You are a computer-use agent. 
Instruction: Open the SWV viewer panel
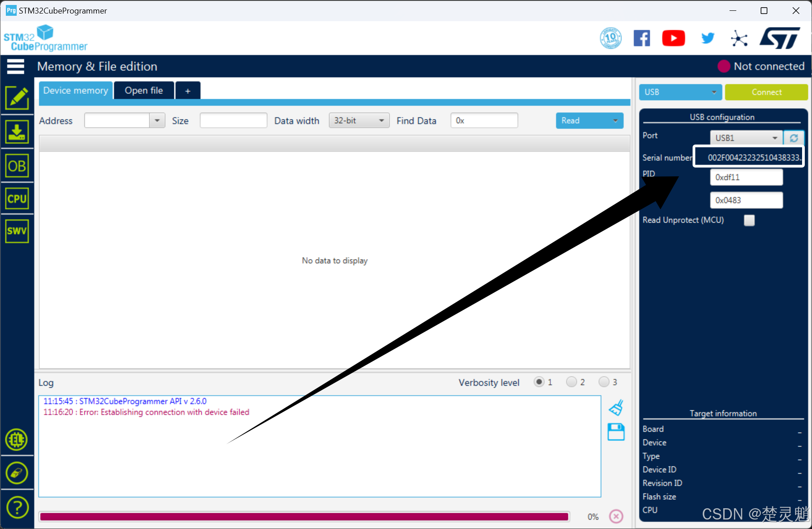[x=17, y=231]
